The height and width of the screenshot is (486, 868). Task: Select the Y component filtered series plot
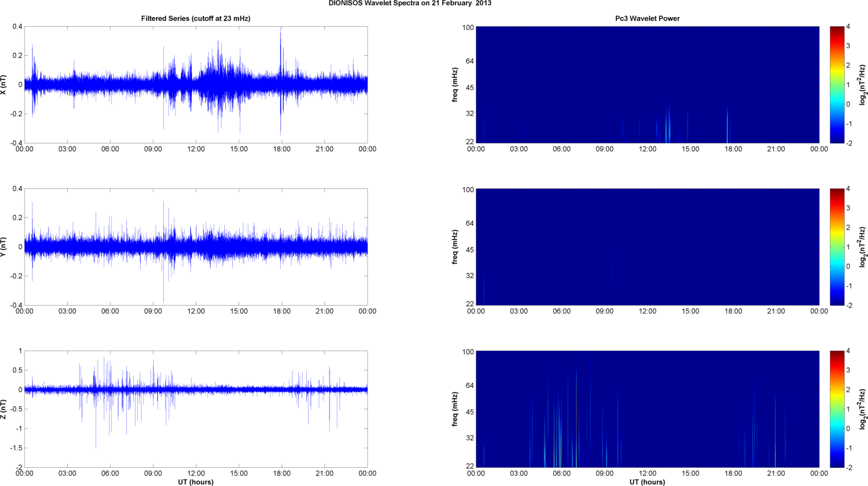point(196,247)
